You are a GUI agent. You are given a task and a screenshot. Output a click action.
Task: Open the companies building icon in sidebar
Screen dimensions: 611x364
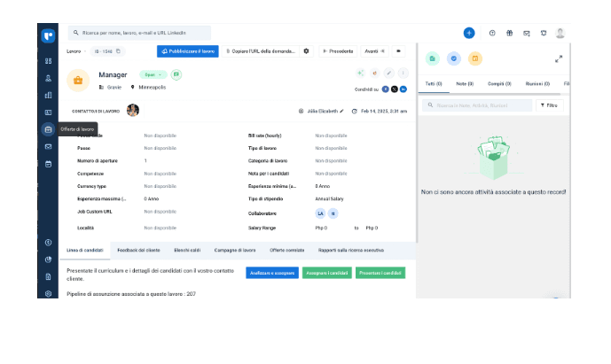point(48,96)
